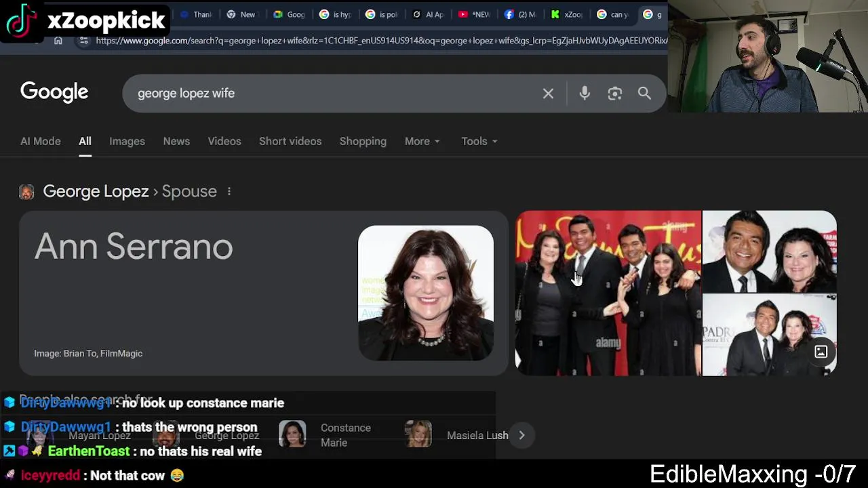Click the browser home icon

[x=58, y=41]
